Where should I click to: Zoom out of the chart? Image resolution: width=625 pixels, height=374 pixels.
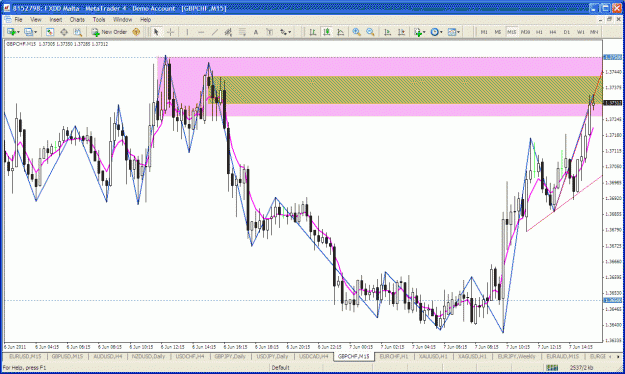370,32
